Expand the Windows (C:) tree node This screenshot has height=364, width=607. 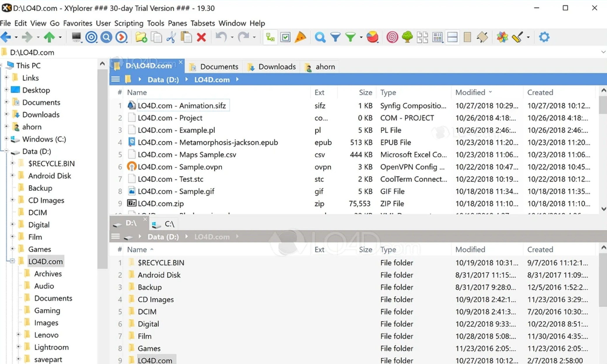(x=6, y=139)
